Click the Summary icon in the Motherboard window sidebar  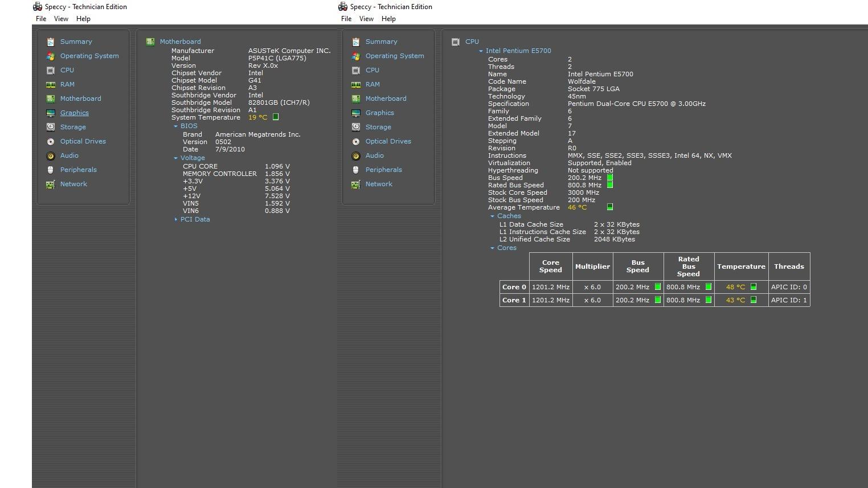pos(51,42)
